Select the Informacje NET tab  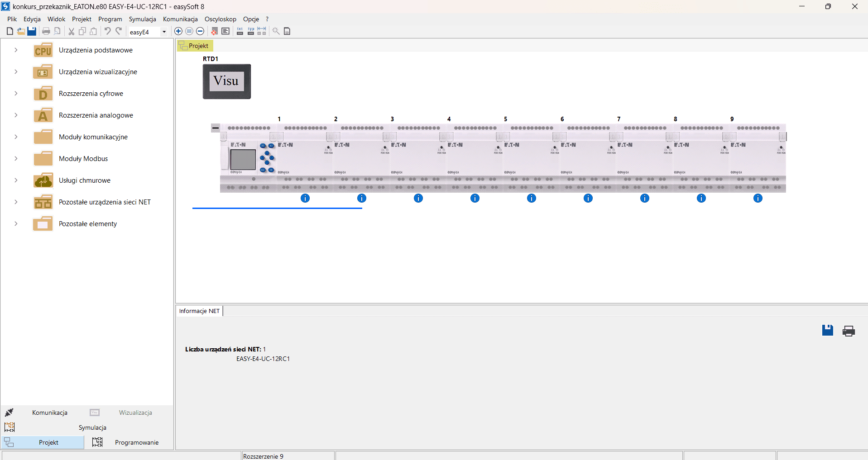click(x=199, y=311)
